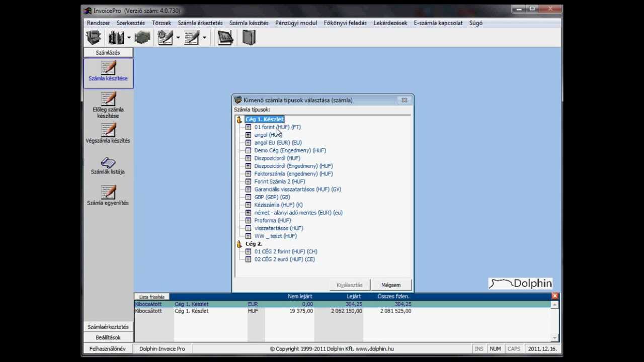Select 02 CÉG 2 euró (HUF) (CE)
Viewport: 644px width, 362px height.
click(x=285, y=259)
